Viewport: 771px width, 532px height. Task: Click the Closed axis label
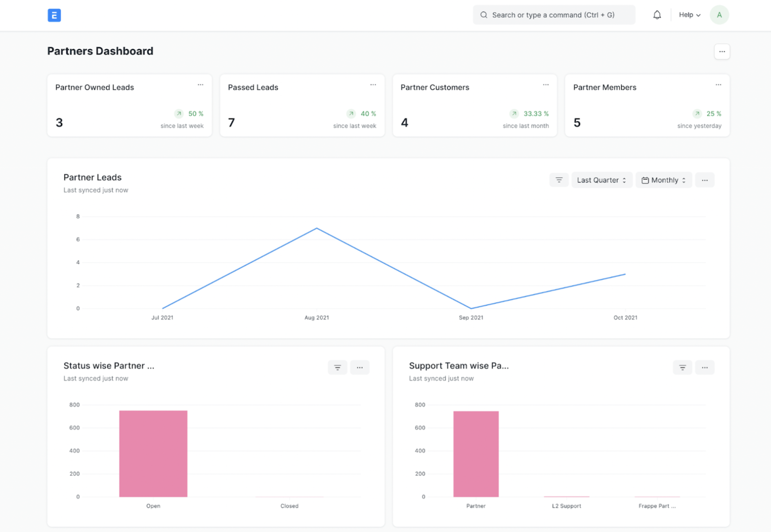pyautogui.click(x=289, y=506)
